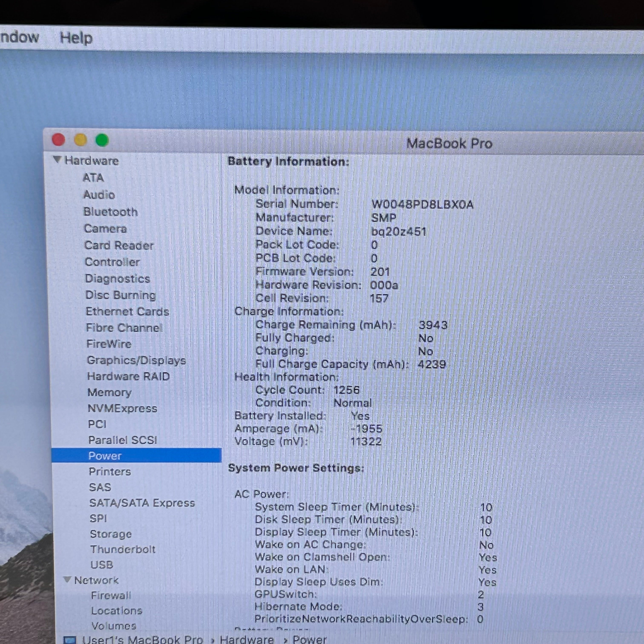Select Card Reader in the sidebar
Viewport: 644px width, 644px height.
pyautogui.click(x=119, y=245)
